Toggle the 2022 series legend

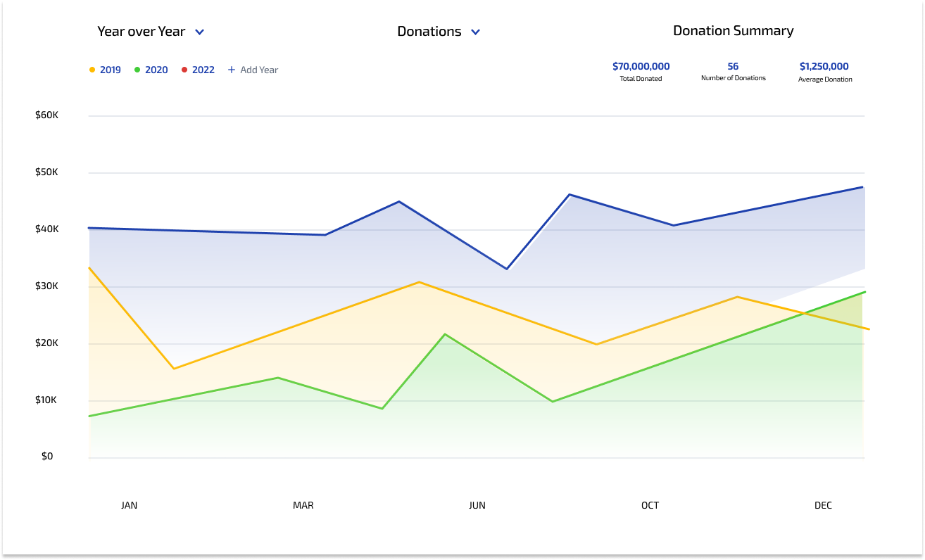click(x=198, y=70)
